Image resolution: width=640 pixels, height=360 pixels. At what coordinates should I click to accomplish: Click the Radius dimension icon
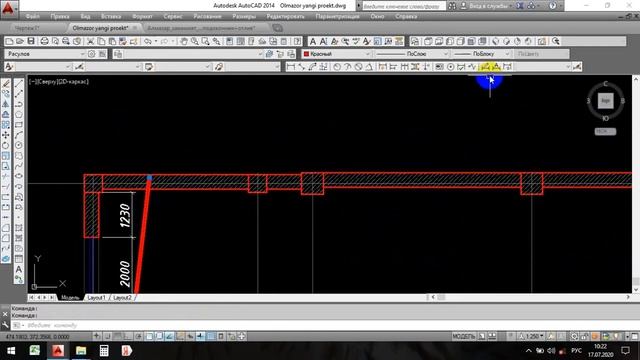pos(337,67)
